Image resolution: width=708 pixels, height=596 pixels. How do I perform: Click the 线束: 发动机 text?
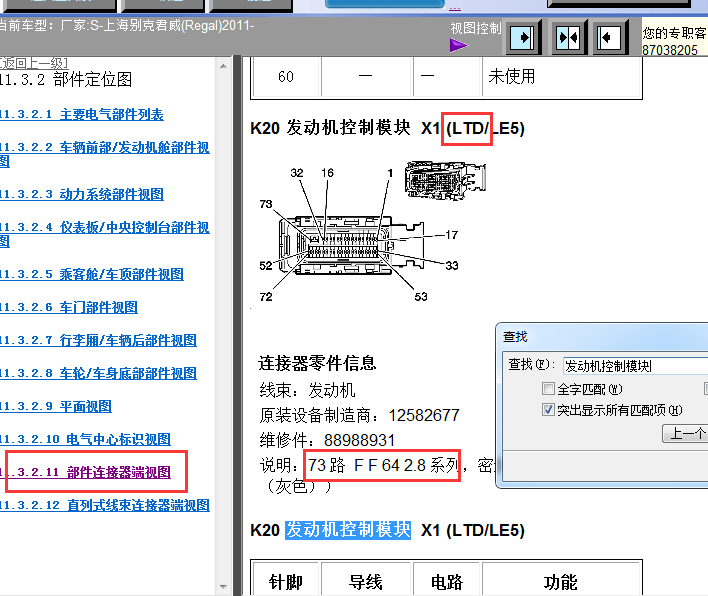(307, 390)
